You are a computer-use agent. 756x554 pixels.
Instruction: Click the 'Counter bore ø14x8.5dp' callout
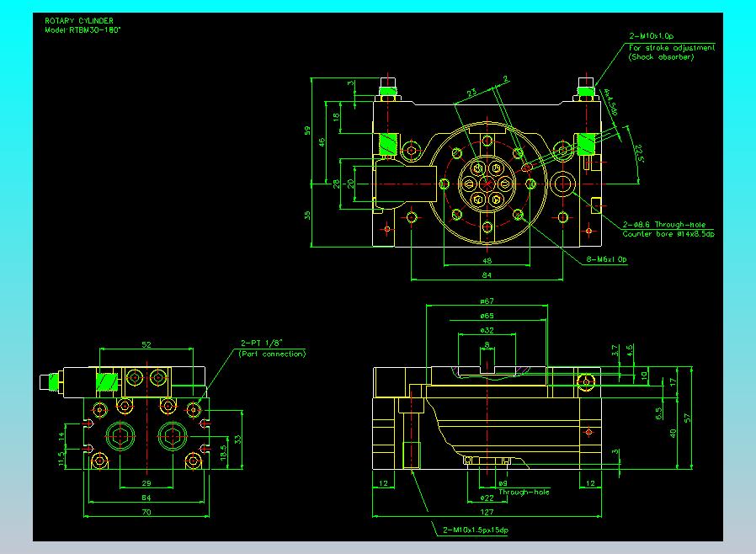(x=668, y=234)
